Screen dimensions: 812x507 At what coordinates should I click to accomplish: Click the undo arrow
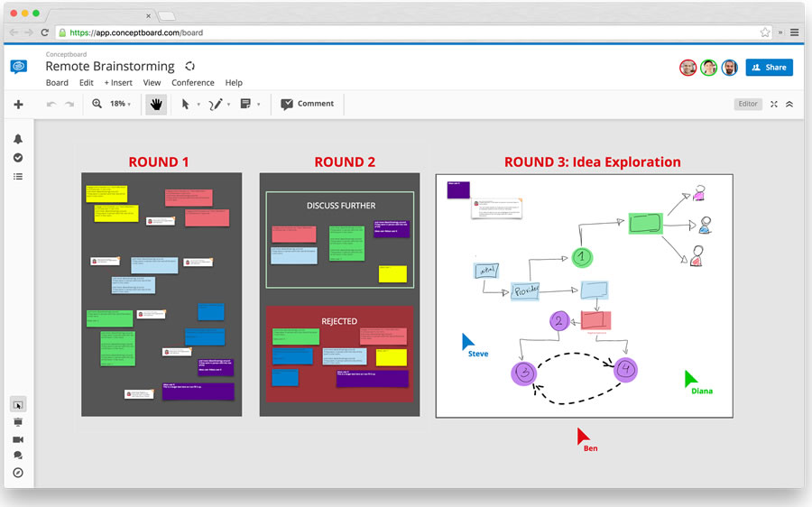(x=51, y=104)
